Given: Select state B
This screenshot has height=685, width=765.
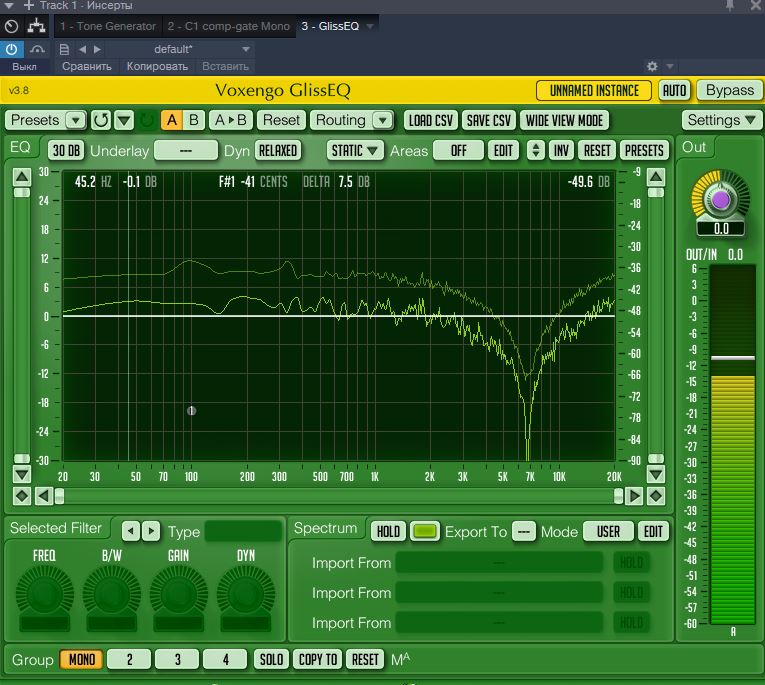Looking at the screenshot, I should click(194, 120).
